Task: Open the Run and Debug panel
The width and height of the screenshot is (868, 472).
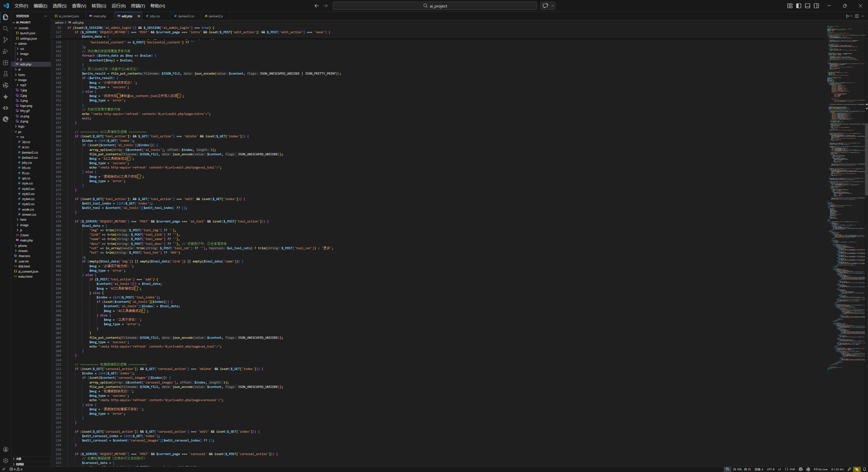Action: [x=5, y=51]
